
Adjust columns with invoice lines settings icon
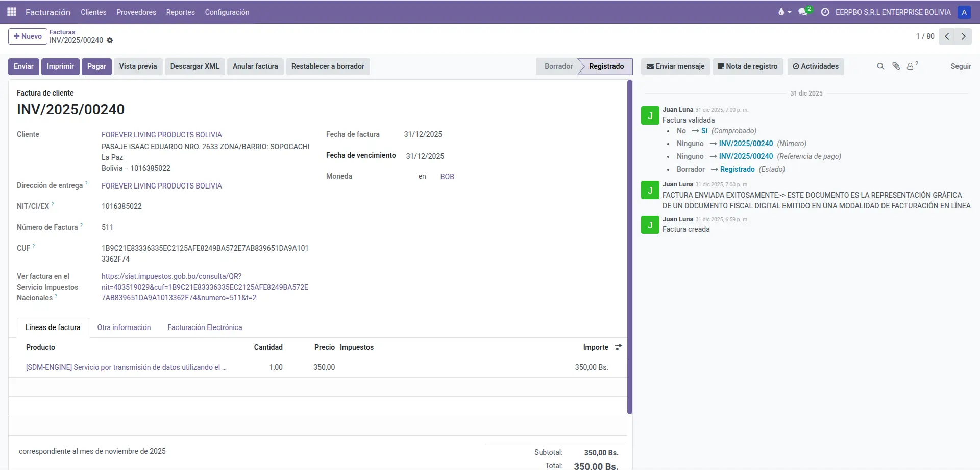pos(619,347)
